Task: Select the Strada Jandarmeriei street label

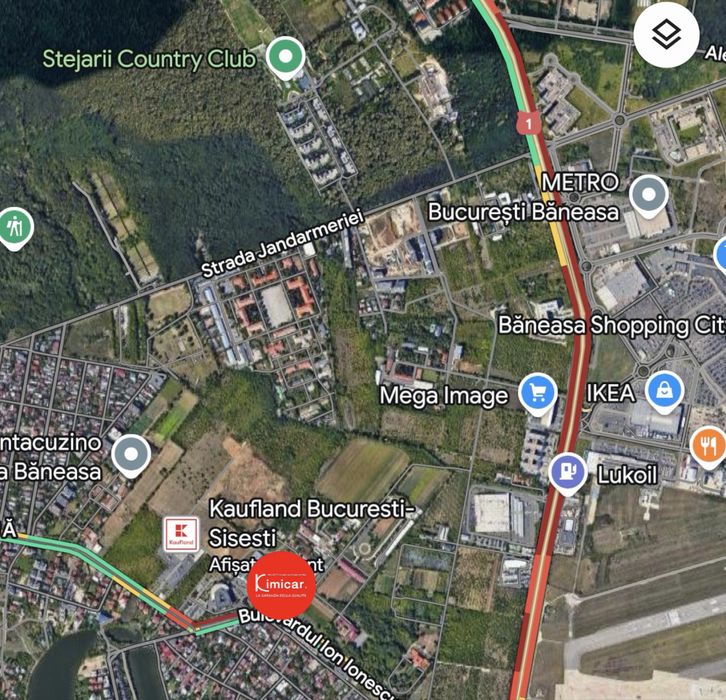Action: [x=282, y=243]
